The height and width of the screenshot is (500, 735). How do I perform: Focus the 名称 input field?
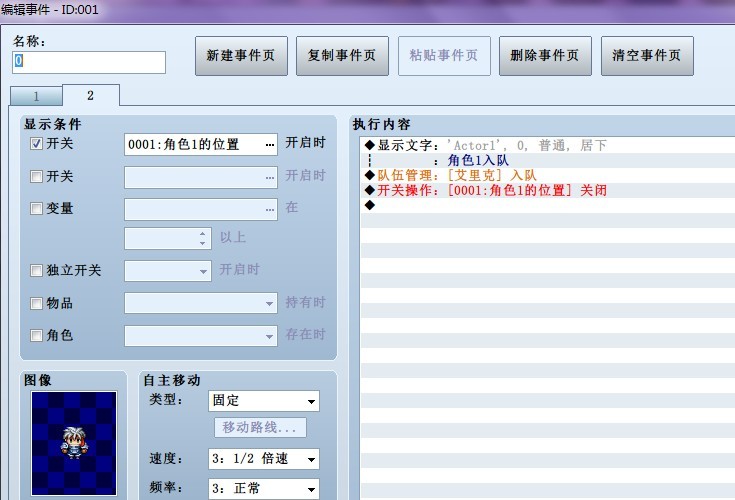tap(89, 62)
